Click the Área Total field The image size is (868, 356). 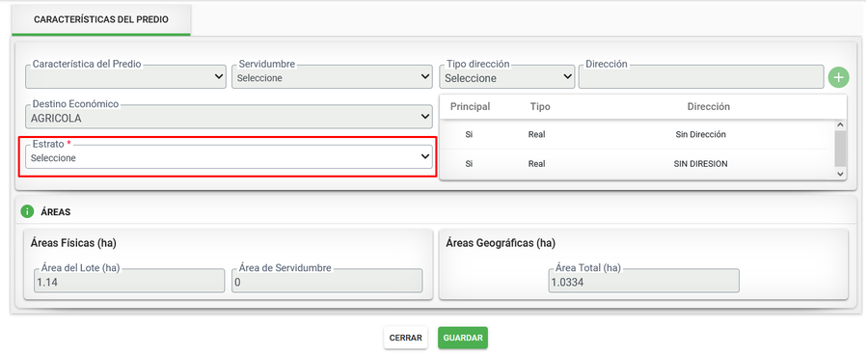[x=644, y=281]
